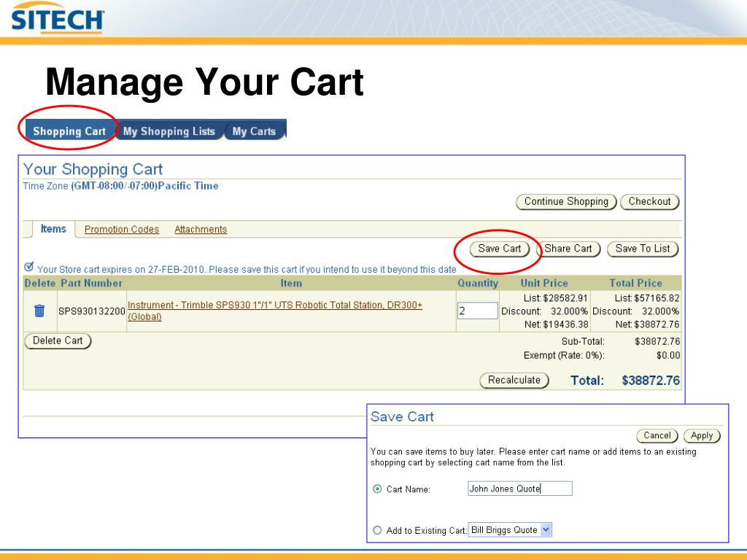Switch to the My Carts tab
The height and width of the screenshot is (560, 747).
[x=254, y=131]
